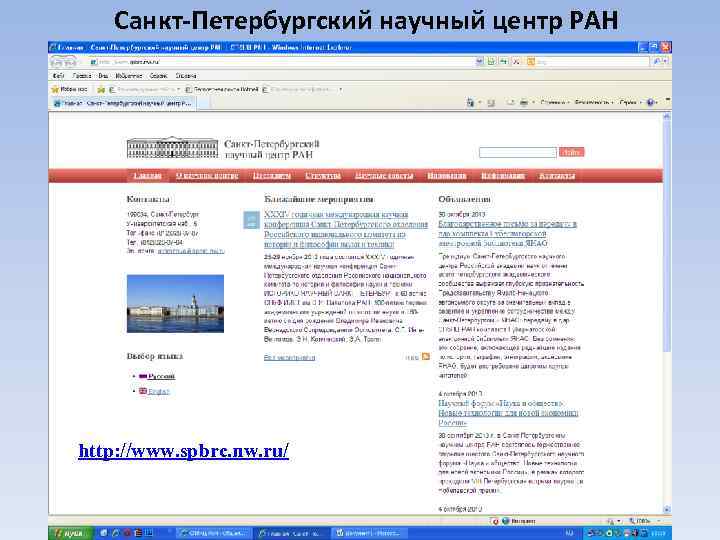The height and width of the screenshot is (540, 720).
Task: Click the site search input field
Action: [x=518, y=152]
